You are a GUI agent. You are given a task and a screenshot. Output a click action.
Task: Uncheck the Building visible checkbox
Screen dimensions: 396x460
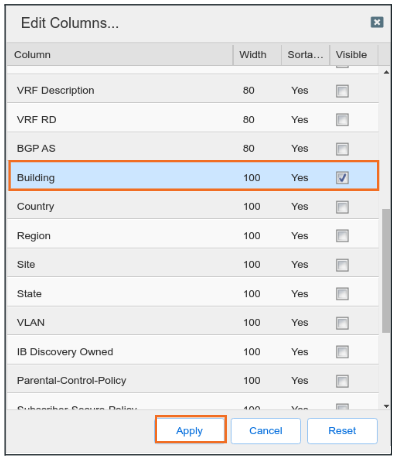(x=342, y=178)
